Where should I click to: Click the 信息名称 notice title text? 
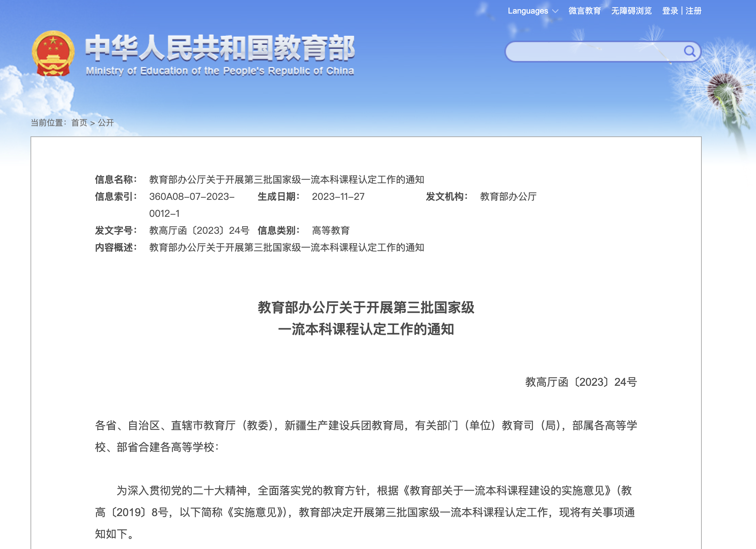[x=286, y=179]
